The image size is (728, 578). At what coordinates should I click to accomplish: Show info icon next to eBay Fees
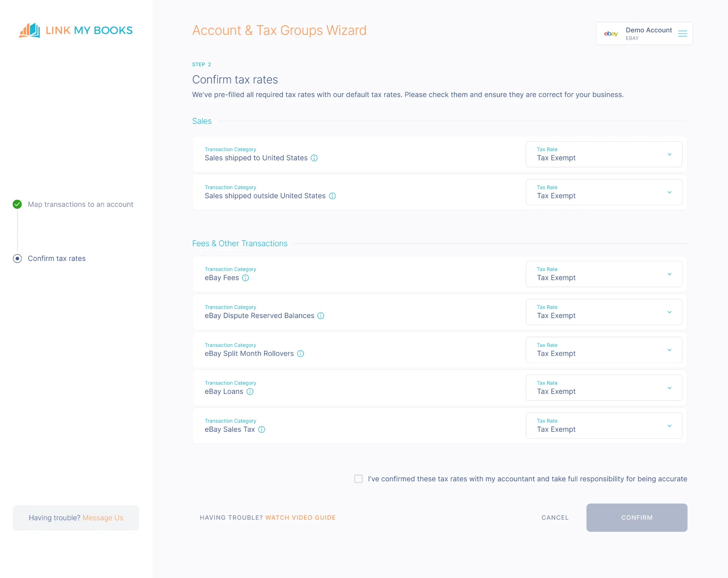(x=246, y=278)
